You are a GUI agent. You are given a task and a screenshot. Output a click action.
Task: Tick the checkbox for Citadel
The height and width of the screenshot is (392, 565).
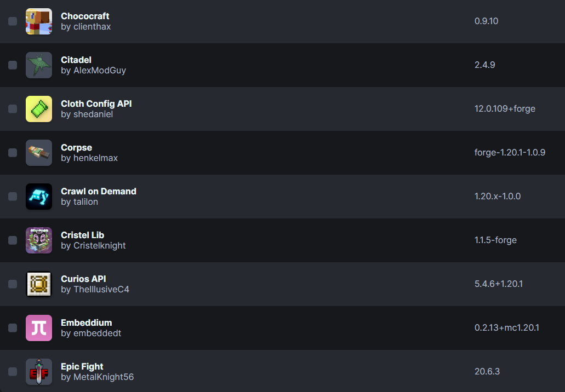[13, 65]
